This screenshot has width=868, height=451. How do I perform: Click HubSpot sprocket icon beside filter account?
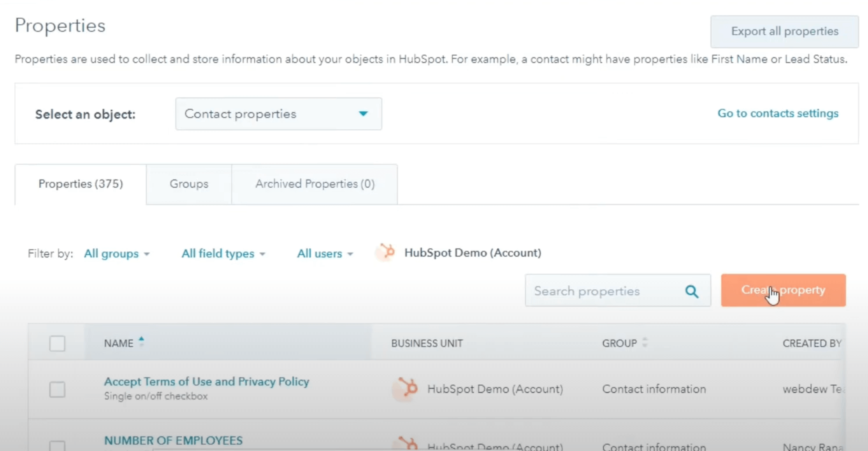386,252
